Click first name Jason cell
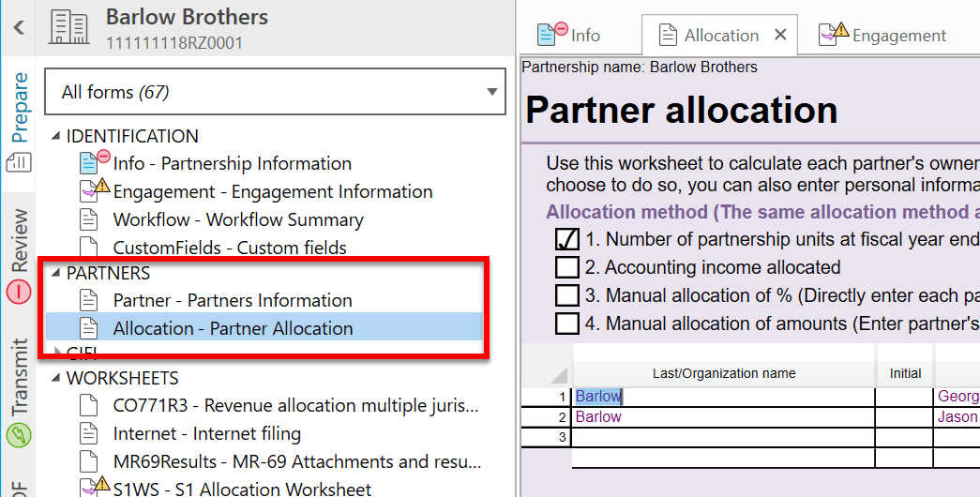The width and height of the screenshot is (980, 497). pos(957,417)
